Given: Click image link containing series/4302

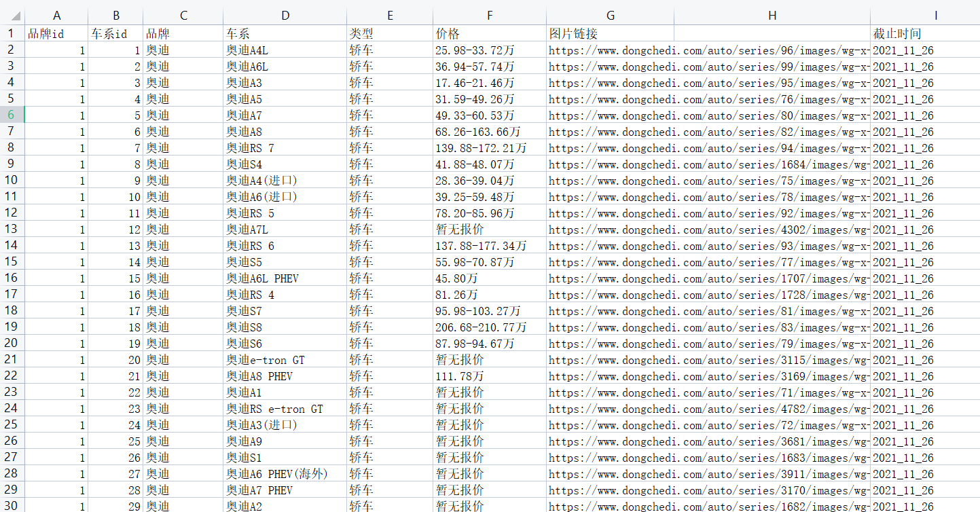Looking at the screenshot, I should 708,229.
